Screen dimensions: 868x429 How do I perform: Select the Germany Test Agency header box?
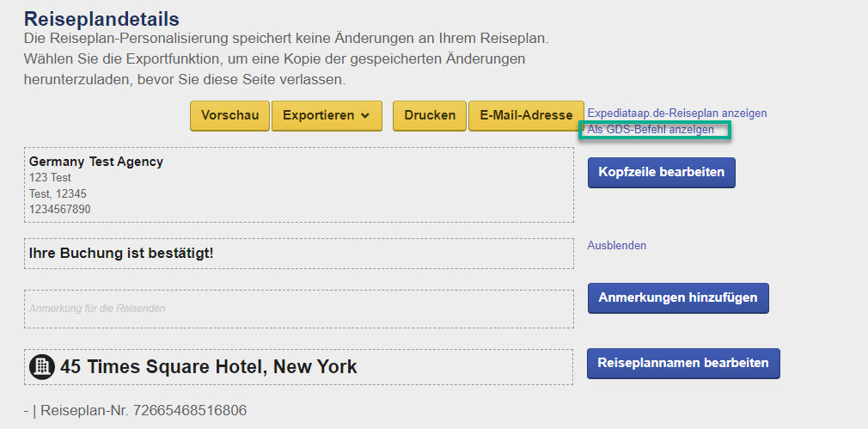[x=299, y=185]
